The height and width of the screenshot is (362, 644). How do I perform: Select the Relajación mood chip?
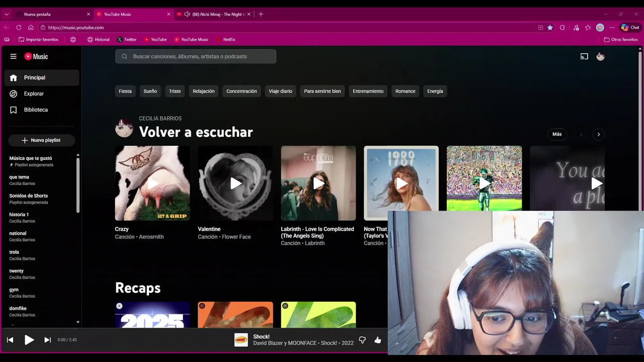tap(204, 92)
